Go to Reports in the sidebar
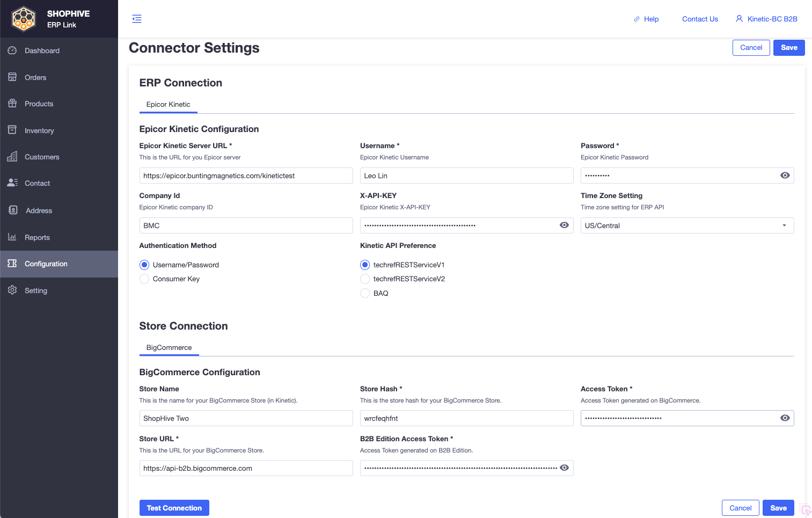The height and width of the screenshot is (518, 812). point(59,237)
